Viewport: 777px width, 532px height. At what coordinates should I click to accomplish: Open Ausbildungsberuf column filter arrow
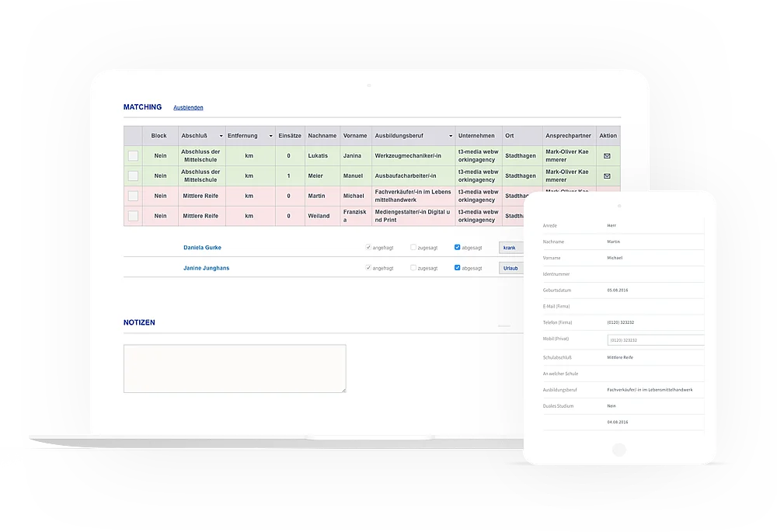click(450, 136)
